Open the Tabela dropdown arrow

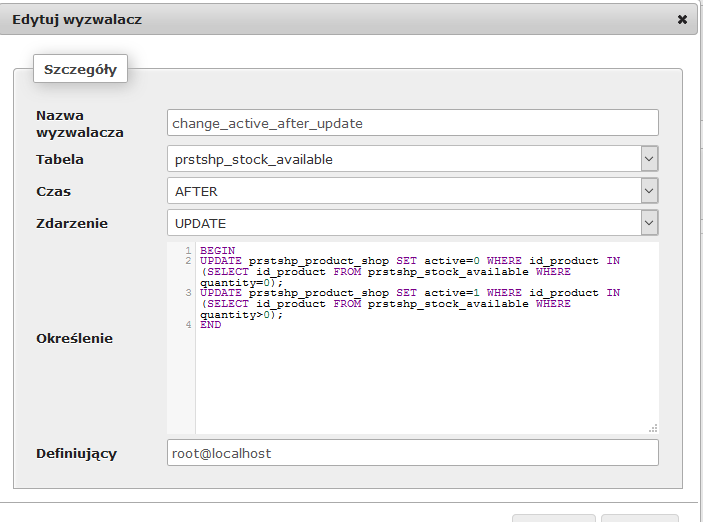tap(649, 158)
